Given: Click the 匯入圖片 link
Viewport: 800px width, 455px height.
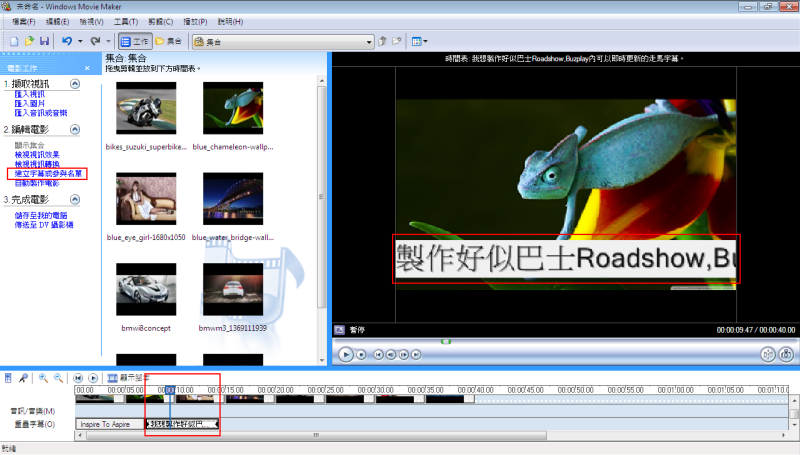Looking at the screenshot, I should [x=30, y=104].
